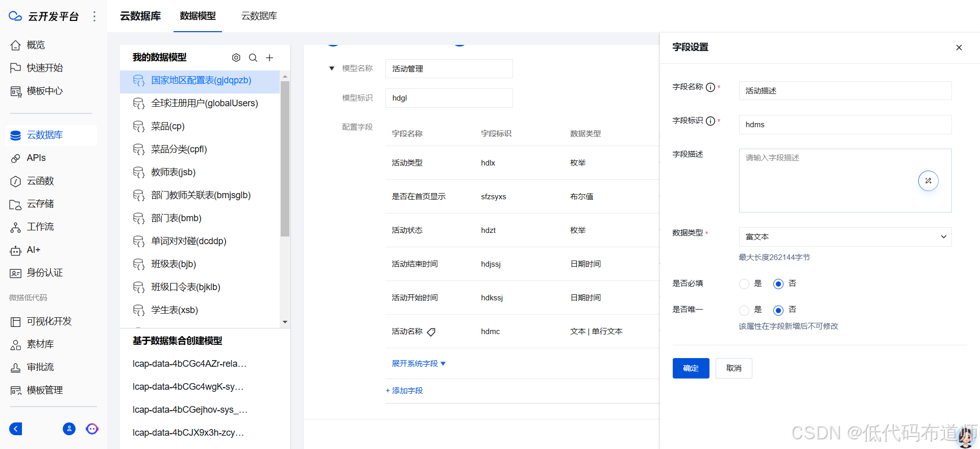Open the AI+ robot icon

pos(15,250)
